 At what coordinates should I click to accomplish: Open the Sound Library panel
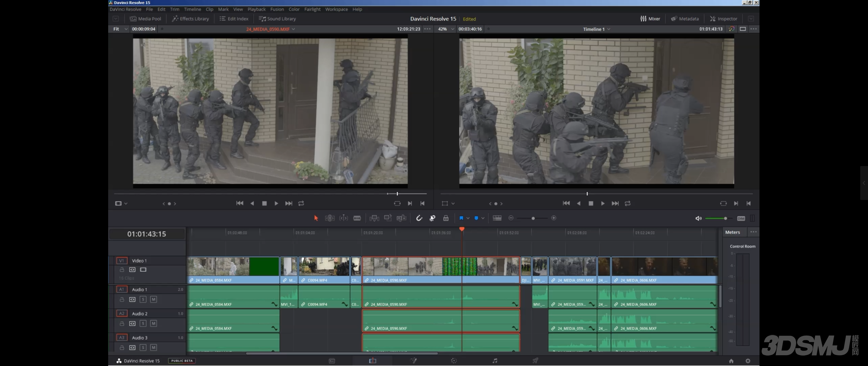point(277,19)
